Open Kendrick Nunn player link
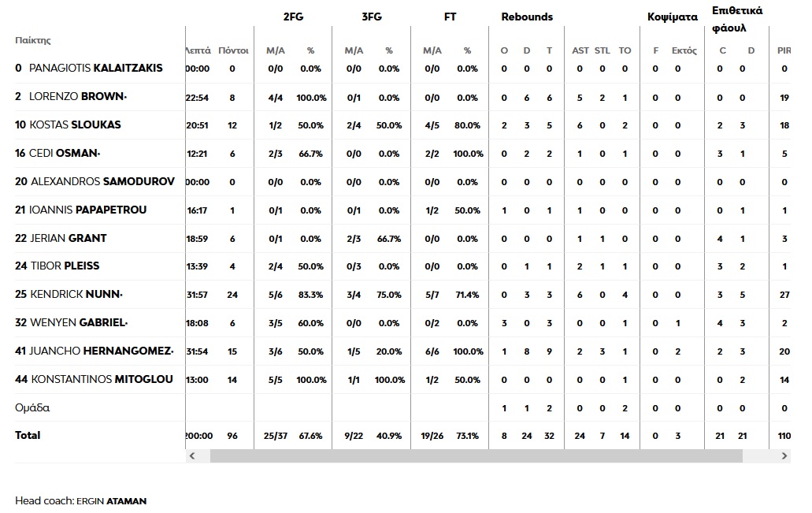Viewport: 812px width, 513px height. [x=75, y=295]
